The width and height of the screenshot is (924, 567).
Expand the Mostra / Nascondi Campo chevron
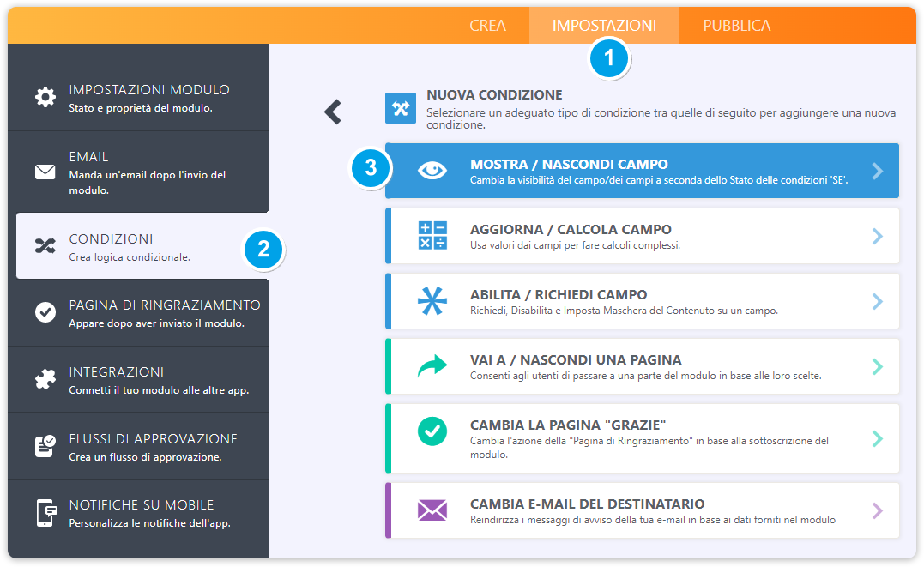click(878, 171)
